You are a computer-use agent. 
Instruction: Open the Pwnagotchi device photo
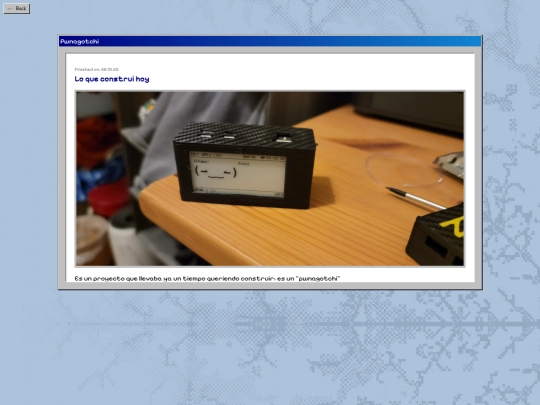pyautogui.click(x=270, y=179)
